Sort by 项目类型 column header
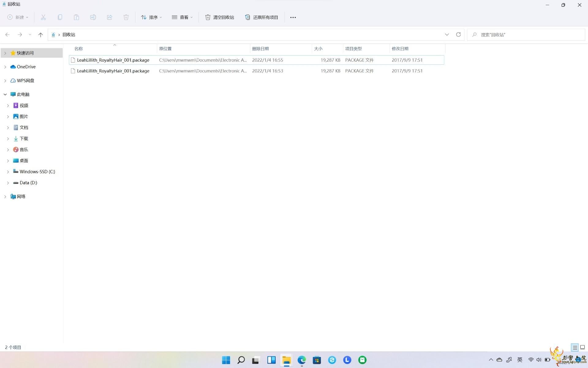588x368 pixels. (x=353, y=49)
